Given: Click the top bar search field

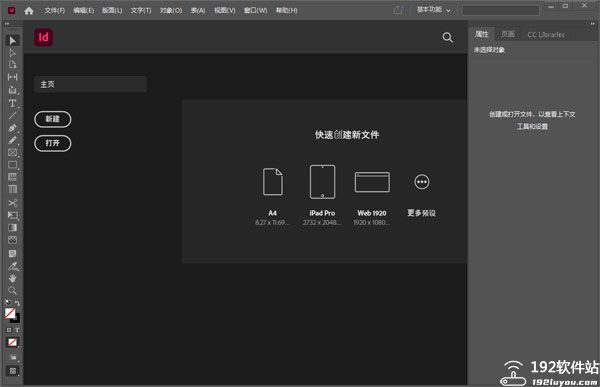Looking at the screenshot, I should pos(501,10).
